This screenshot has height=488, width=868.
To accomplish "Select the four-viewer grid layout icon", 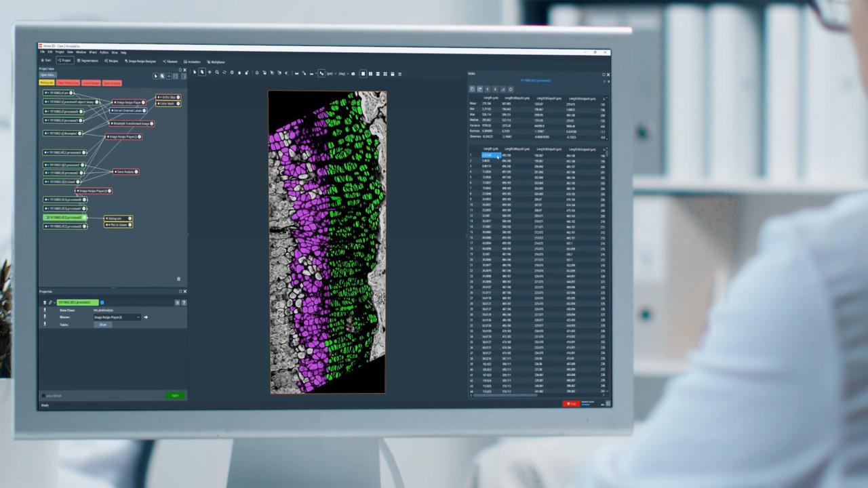I will [385, 73].
